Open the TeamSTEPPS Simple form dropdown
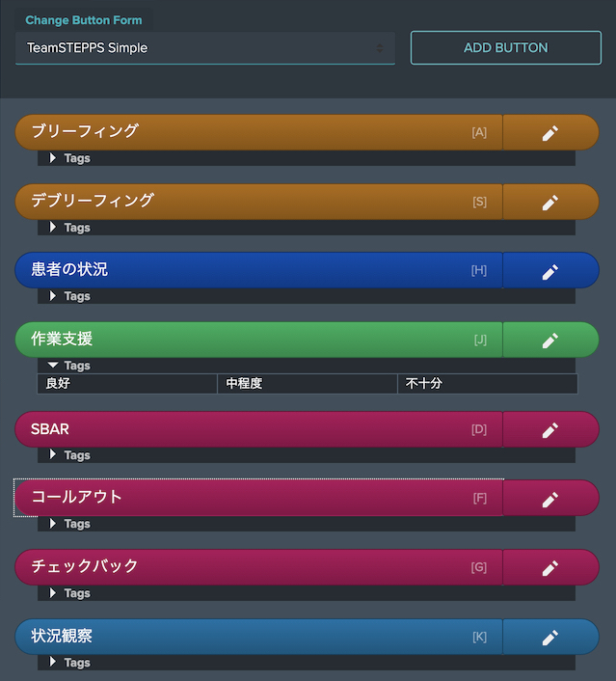 tap(205, 48)
